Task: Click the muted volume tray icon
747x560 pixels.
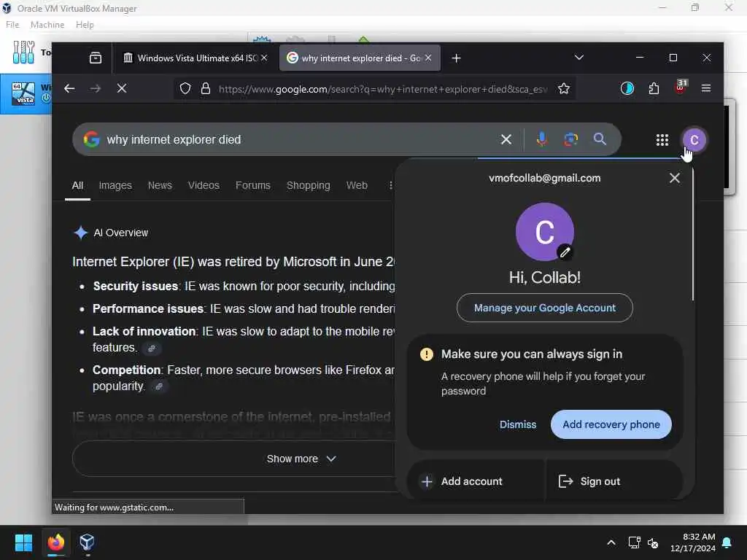Action: coord(653,542)
